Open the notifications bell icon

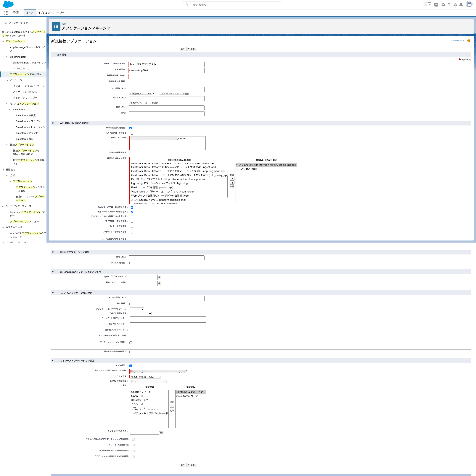(461, 4)
